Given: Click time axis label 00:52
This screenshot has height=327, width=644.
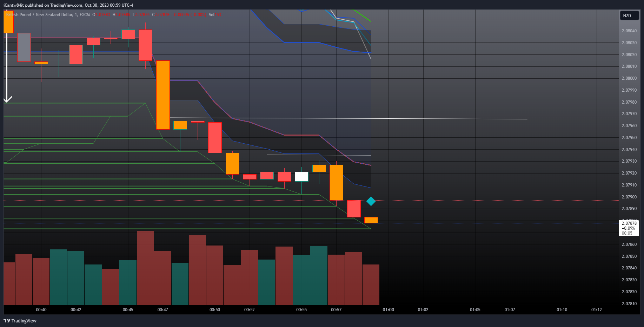Looking at the screenshot, I should [x=250, y=310].
